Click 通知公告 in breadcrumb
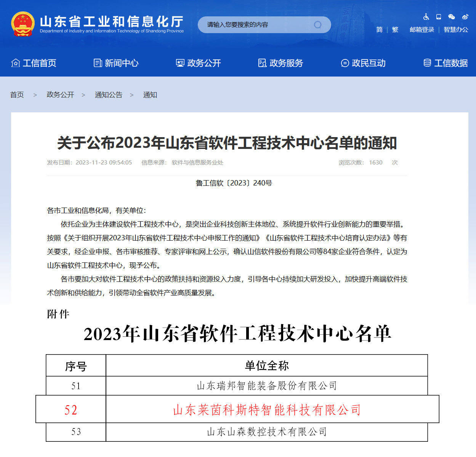 pos(109,95)
